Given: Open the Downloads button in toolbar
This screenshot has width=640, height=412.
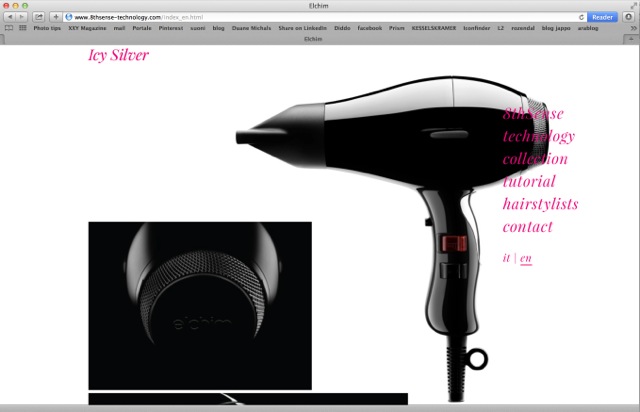Looking at the screenshot, I should (x=629, y=17).
